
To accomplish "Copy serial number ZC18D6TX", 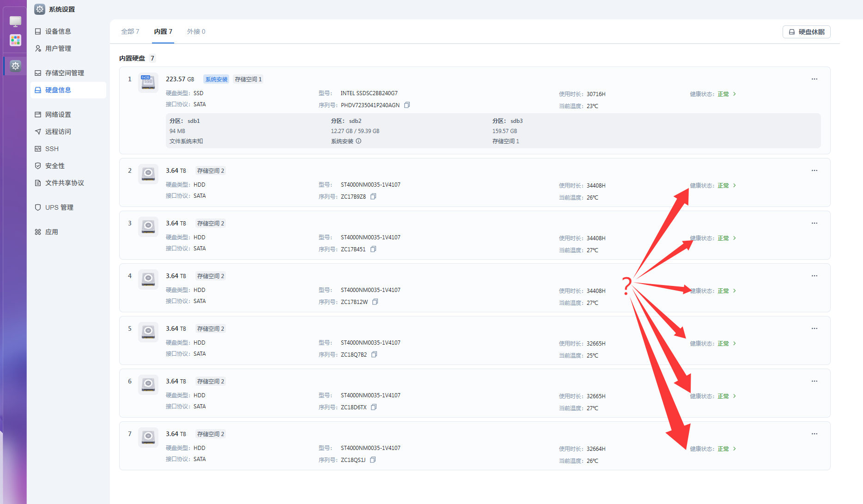I will (x=374, y=407).
